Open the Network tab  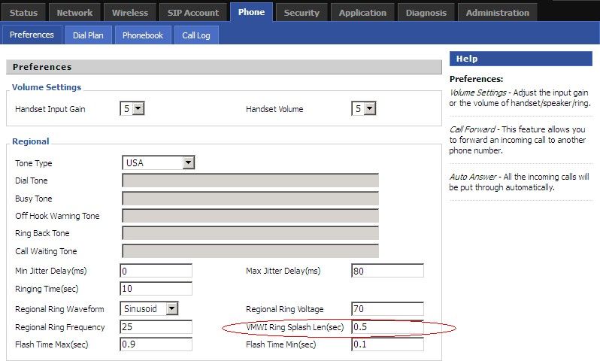pos(75,12)
